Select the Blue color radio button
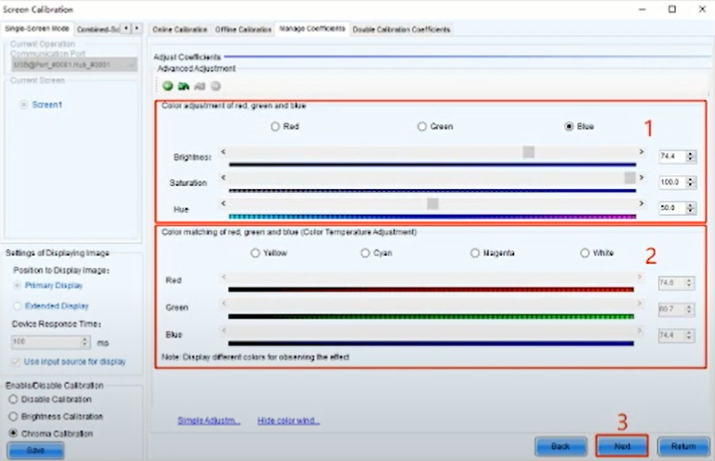 coord(569,126)
